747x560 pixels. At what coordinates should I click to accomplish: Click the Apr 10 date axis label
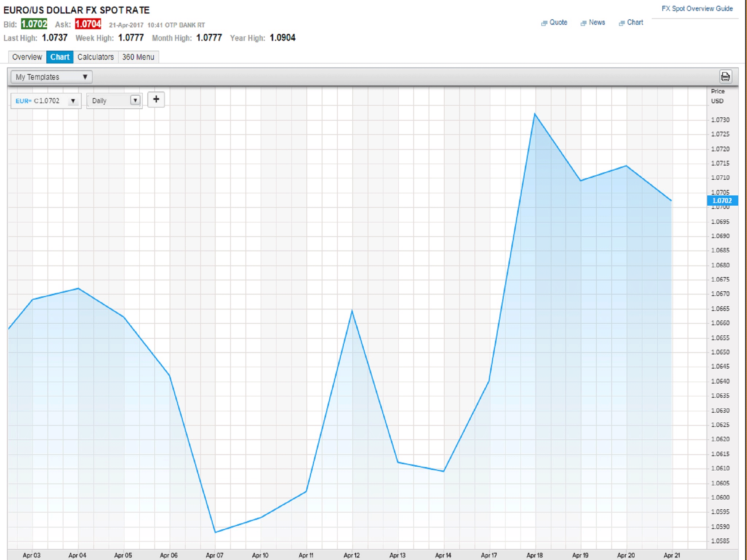click(x=260, y=555)
